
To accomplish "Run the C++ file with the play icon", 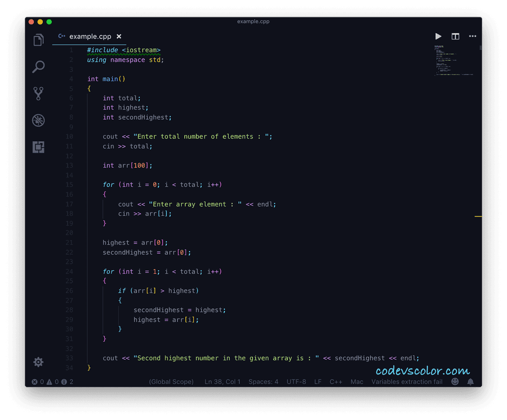I will (438, 36).
